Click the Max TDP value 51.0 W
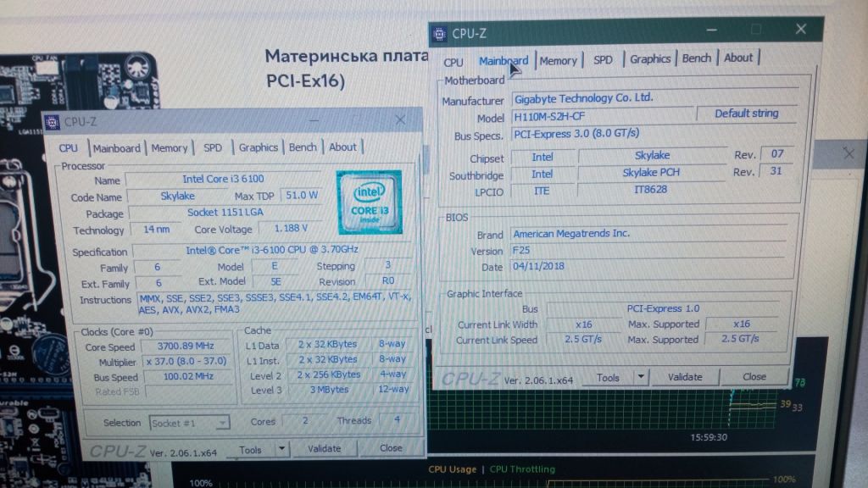868x488 pixels. 302,196
